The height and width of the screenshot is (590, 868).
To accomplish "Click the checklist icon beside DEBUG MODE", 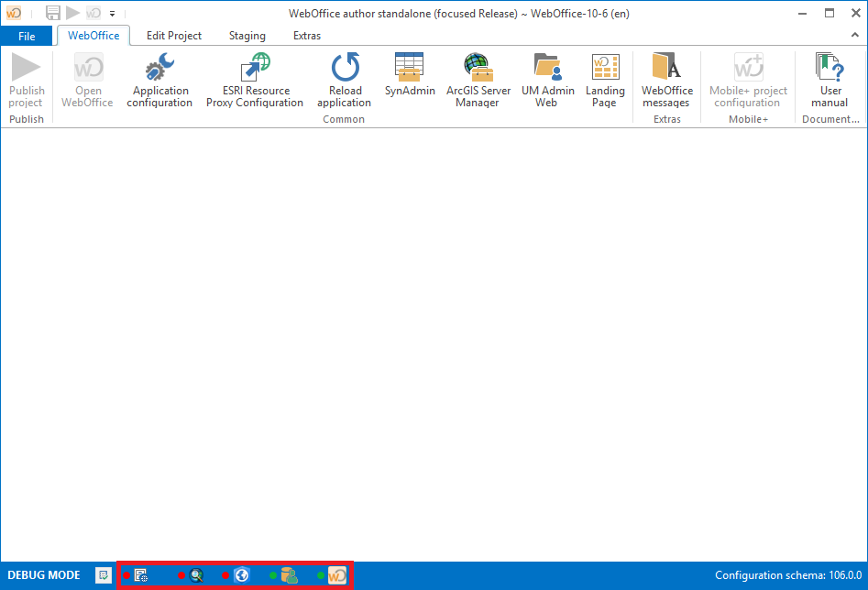I will 104,575.
